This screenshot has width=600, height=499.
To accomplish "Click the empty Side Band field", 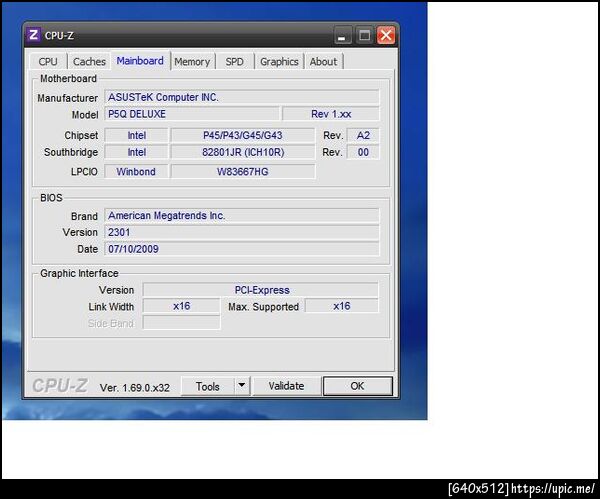I will coord(181,323).
